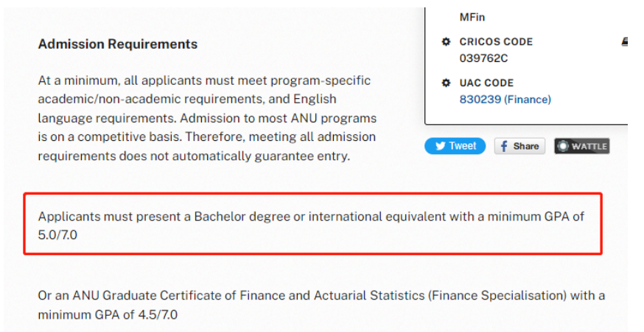Click the competitive basis admission paragraph
Screen dimensions: 644x332
pos(207,118)
